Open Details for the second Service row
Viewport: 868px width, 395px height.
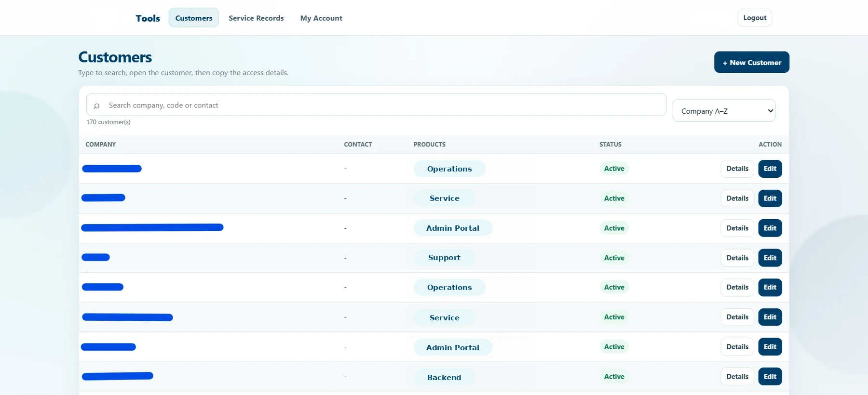pyautogui.click(x=737, y=317)
